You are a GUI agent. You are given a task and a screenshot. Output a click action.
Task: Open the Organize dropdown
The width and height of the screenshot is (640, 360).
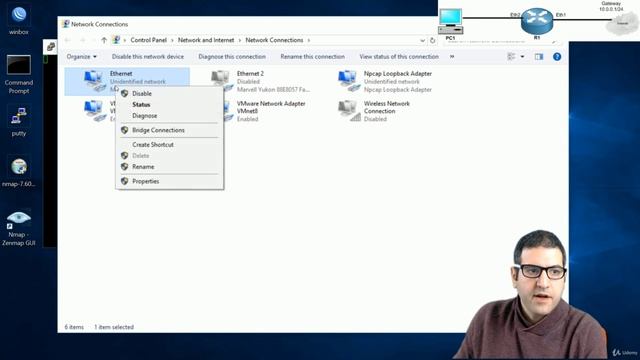point(82,57)
